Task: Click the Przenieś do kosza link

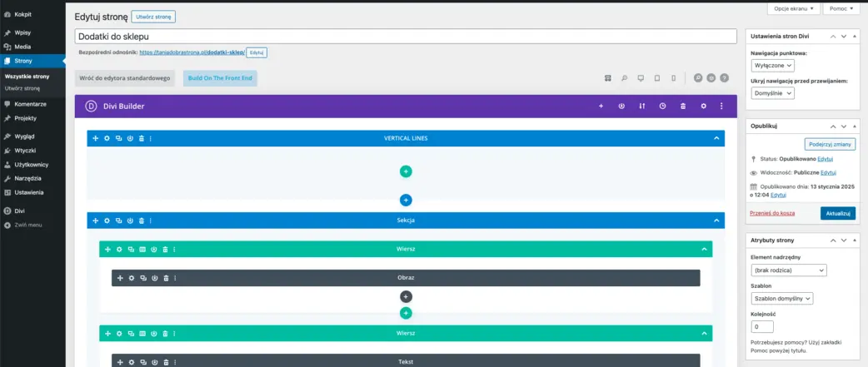Action: coord(772,214)
